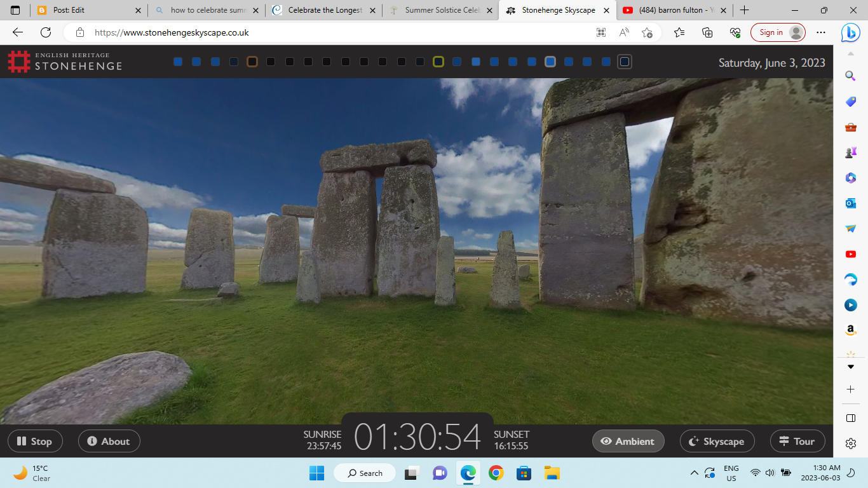Image resolution: width=868 pixels, height=488 pixels.
Task: Open the Shopping tag icon in sidebar
Action: pyautogui.click(x=850, y=102)
